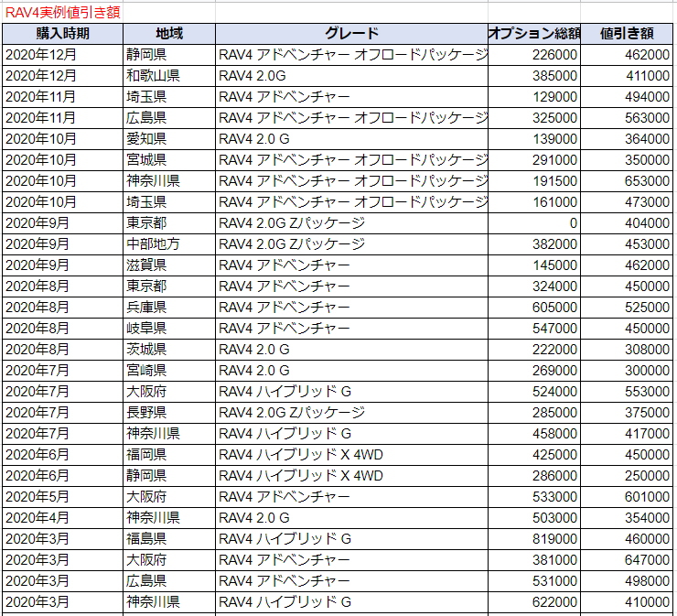Screen dimensions: 677x616
Task: Select 福岡県 'RAV4 ハイブリッド X 4WD' grade cell
Action: coord(352,455)
